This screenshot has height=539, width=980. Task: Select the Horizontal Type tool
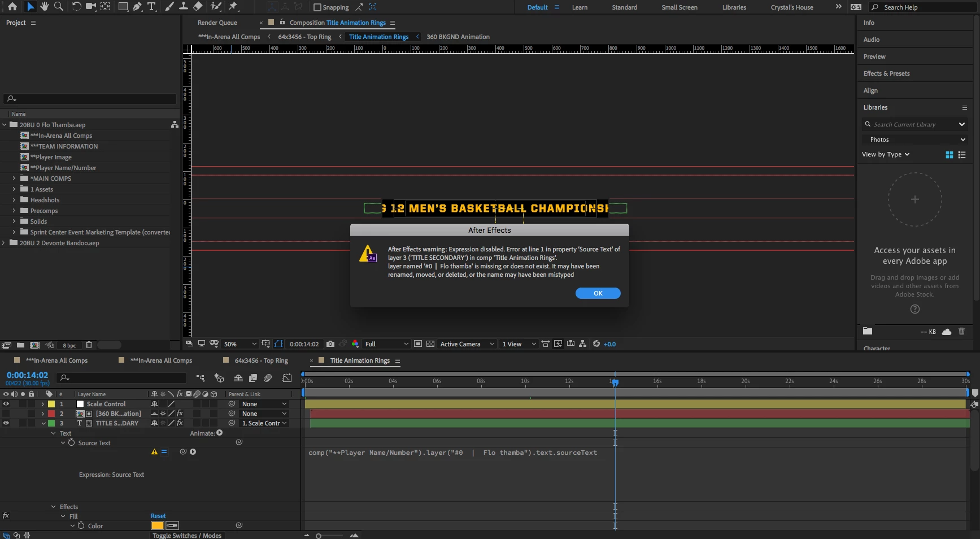(x=151, y=7)
